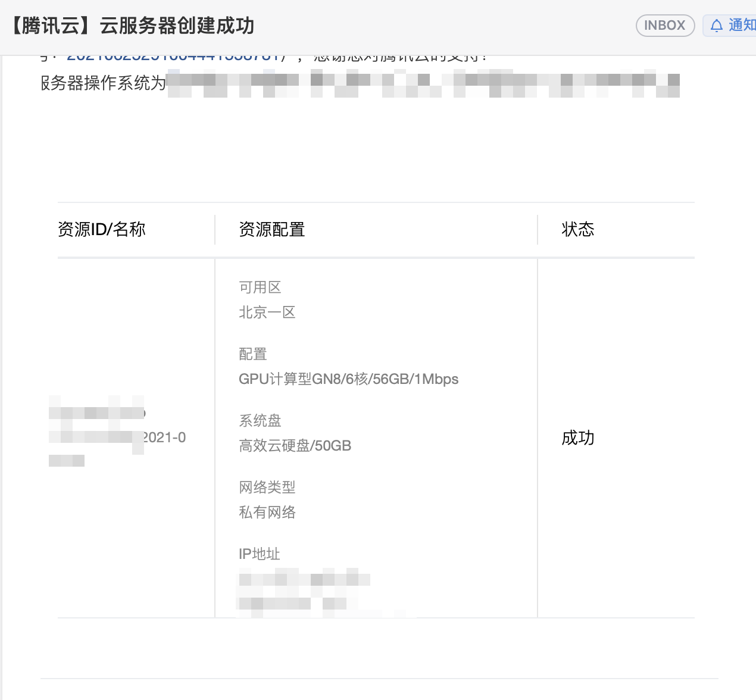Select the GPU计算型GN8/6核/56GB/1Mbps text

point(349,379)
